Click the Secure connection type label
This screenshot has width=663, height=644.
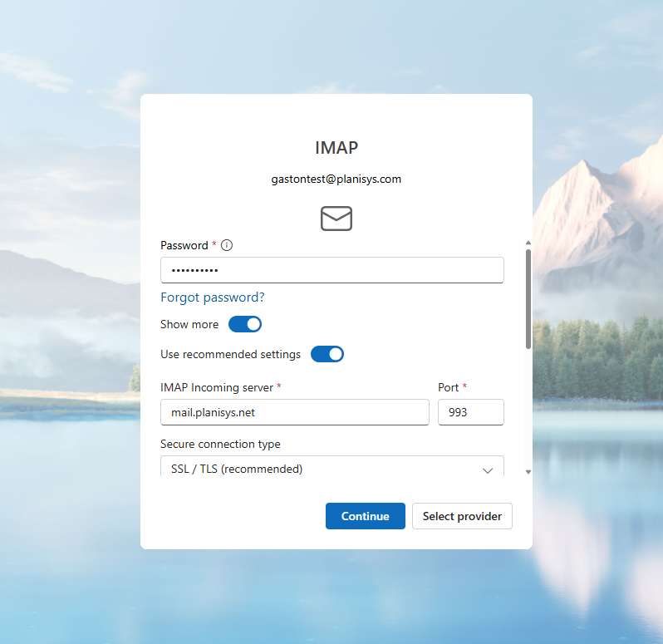click(x=220, y=444)
